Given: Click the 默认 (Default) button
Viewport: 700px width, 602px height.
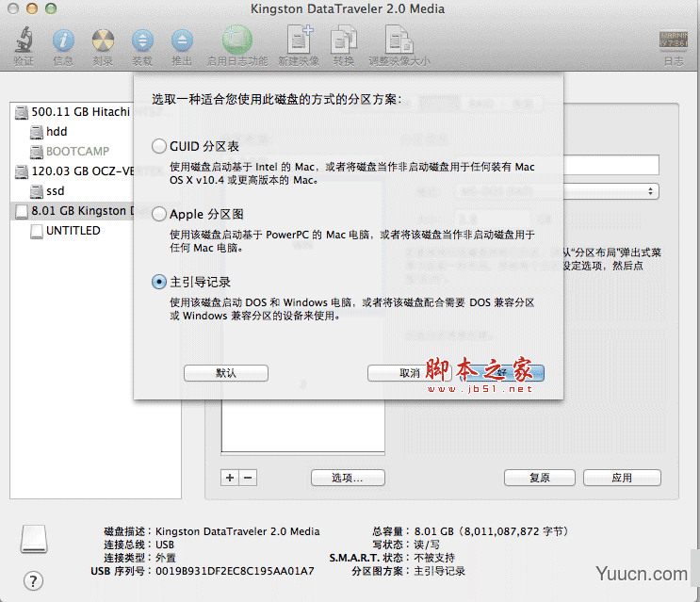Looking at the screenshot, I should coord(226,373).
